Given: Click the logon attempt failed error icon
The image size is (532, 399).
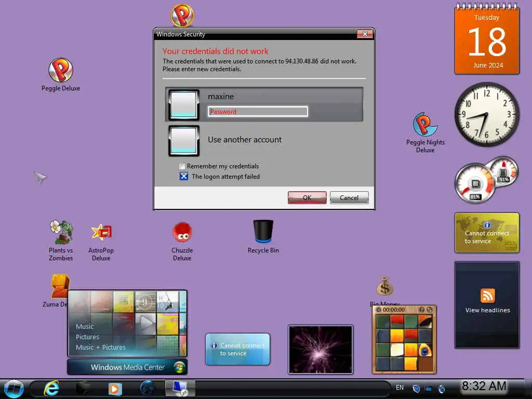Looking at the screenshot, I should (x=183, y=176).
